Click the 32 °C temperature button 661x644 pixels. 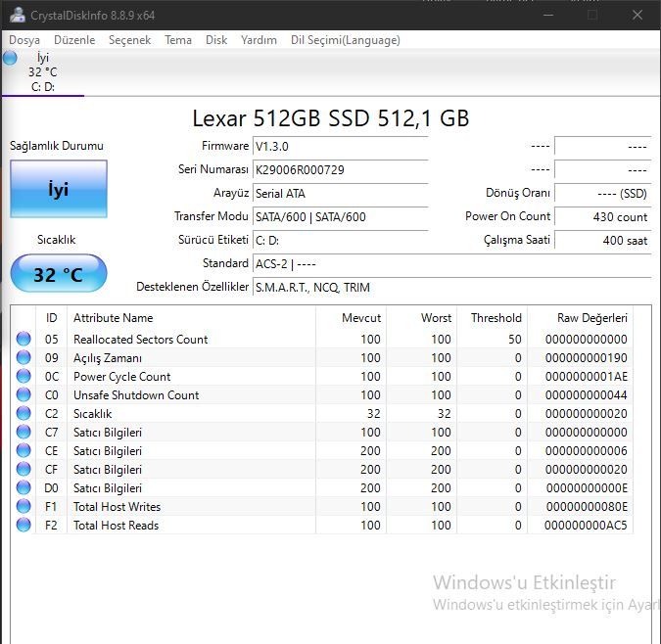click(x=59, y=274)
